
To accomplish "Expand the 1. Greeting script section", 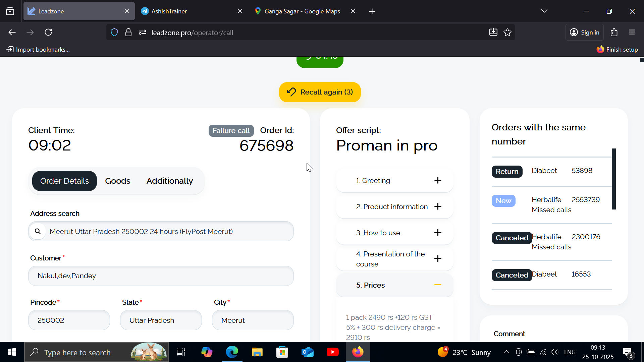I will (x=438, y=180).
